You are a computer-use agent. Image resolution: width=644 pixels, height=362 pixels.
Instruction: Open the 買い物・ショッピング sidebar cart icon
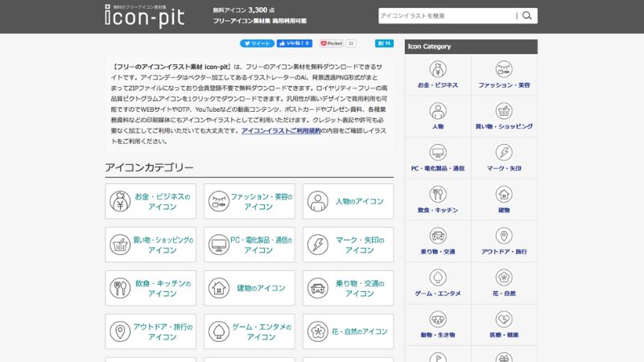pos(504,111)
